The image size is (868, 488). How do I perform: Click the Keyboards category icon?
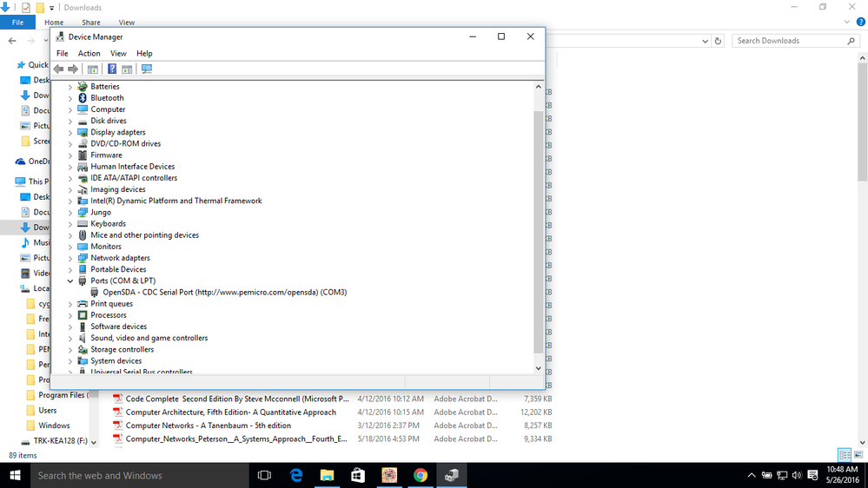pos(83,223)
